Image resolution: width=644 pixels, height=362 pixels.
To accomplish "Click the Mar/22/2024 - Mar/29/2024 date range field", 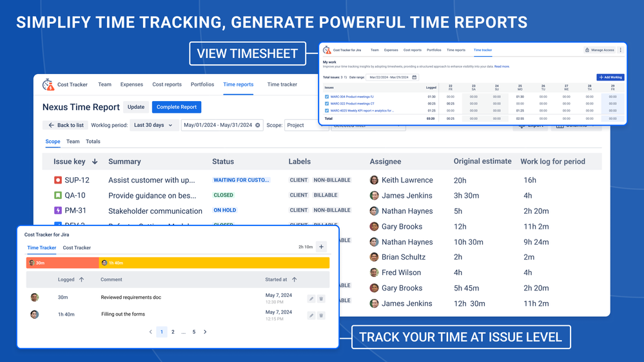I will tap(393, 77).
